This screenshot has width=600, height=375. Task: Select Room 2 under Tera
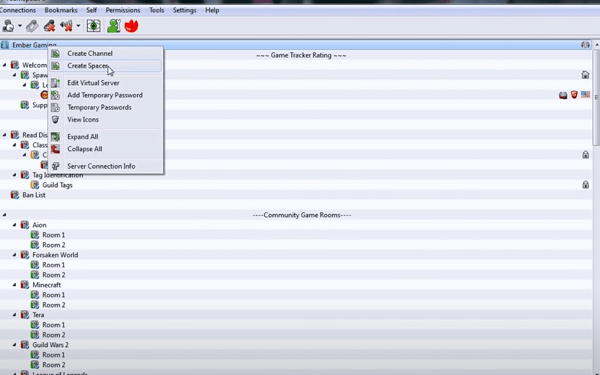pos(54,335)
